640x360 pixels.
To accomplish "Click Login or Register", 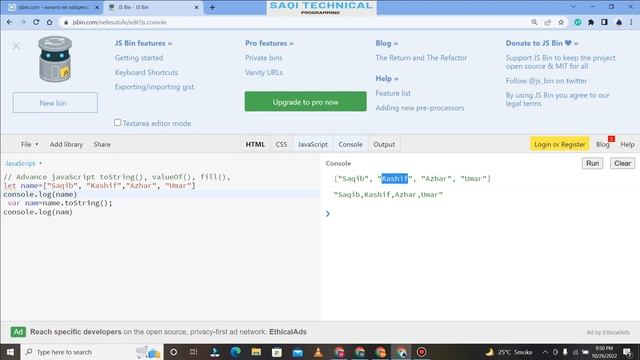I will coord(560,144).
